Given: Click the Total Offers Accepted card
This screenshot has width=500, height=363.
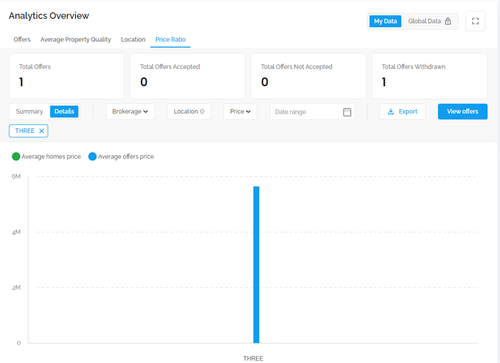Looking at the screenshot, I should (x=187, y=76).
